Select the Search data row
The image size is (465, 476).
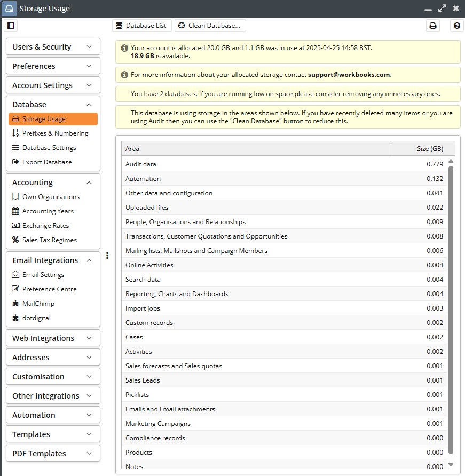pyautogui.click(x=284, y=279)
